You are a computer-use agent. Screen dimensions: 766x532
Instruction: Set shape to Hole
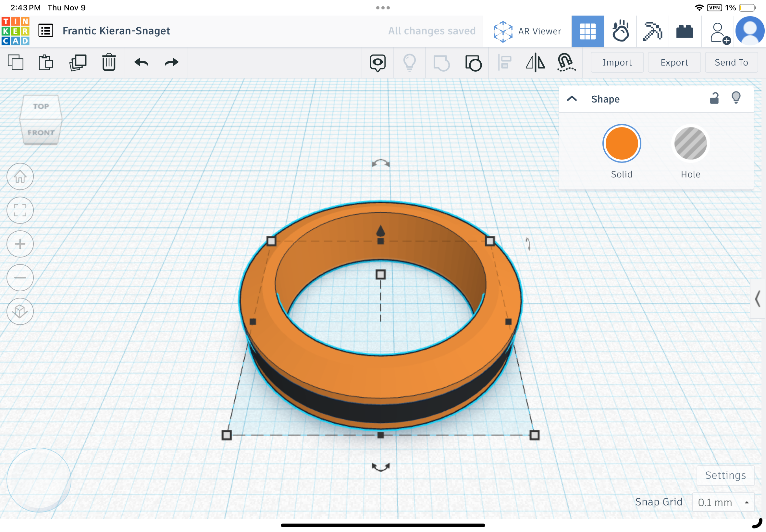coord(690,144)
